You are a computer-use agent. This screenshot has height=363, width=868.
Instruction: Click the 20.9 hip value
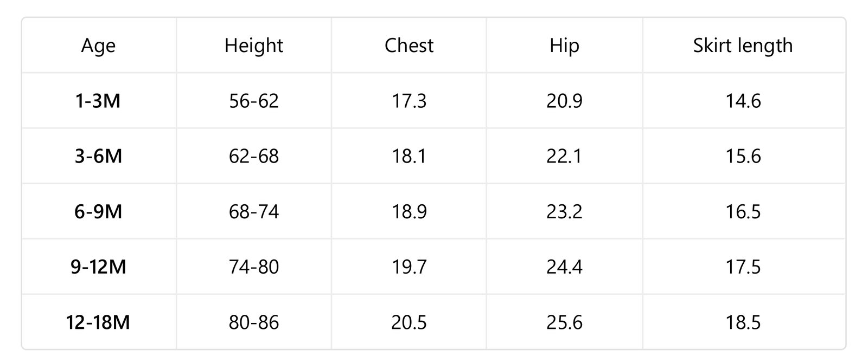click(564, 101)
